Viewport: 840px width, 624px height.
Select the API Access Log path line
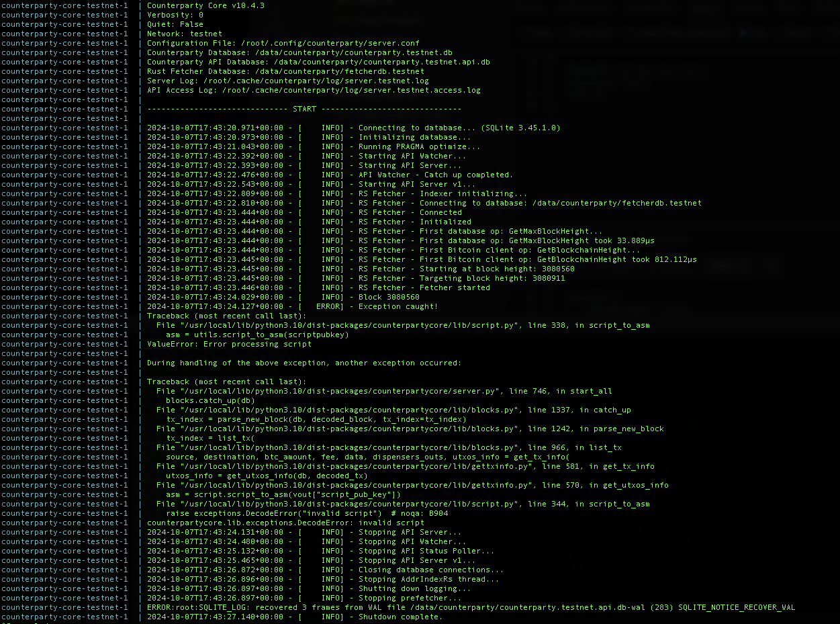[314, 90]
